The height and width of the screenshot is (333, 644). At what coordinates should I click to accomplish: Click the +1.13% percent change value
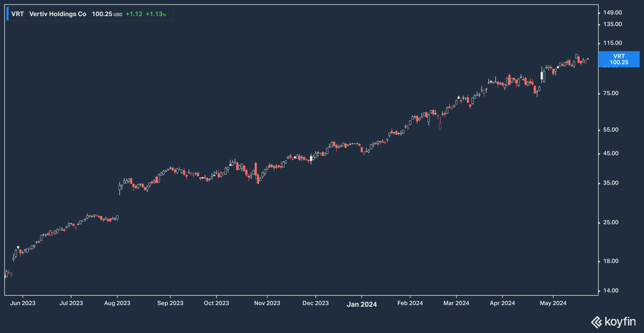pos(156,14)
